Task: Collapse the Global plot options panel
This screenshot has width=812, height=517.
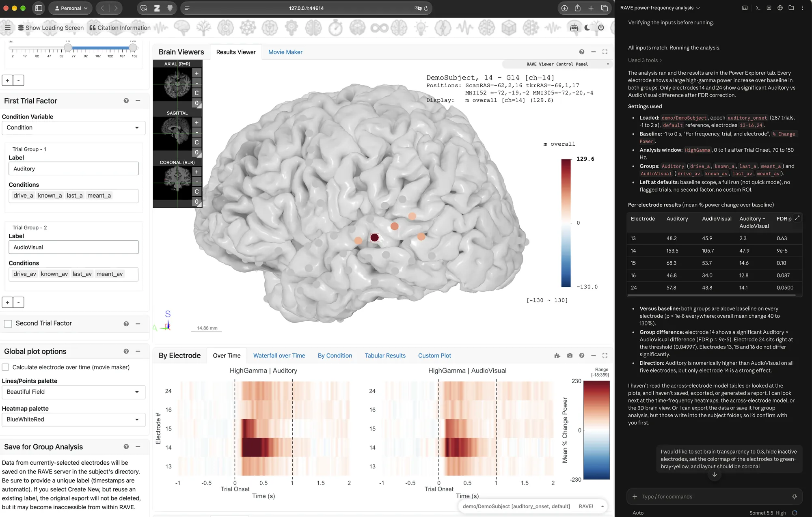Action: tap(138, 351)
